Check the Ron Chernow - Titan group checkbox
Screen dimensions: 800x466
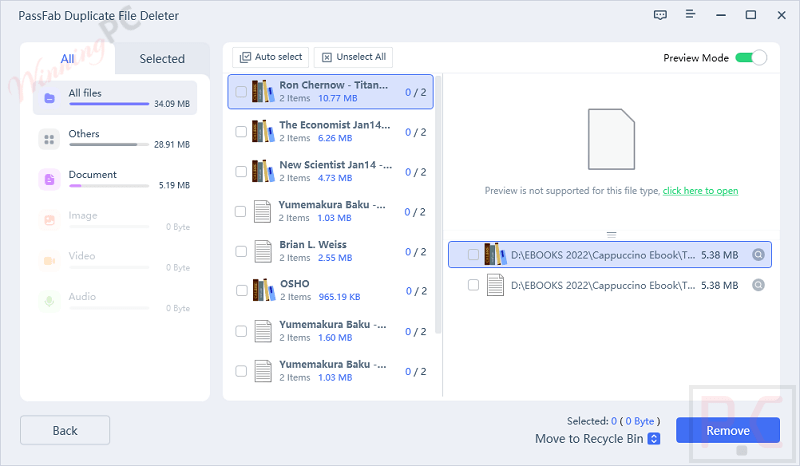pos(241,91)
